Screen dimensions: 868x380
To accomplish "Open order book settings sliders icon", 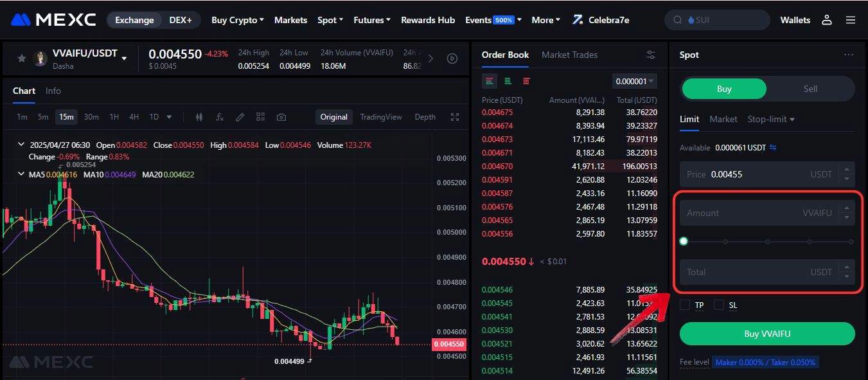I will tap(651, 55).
